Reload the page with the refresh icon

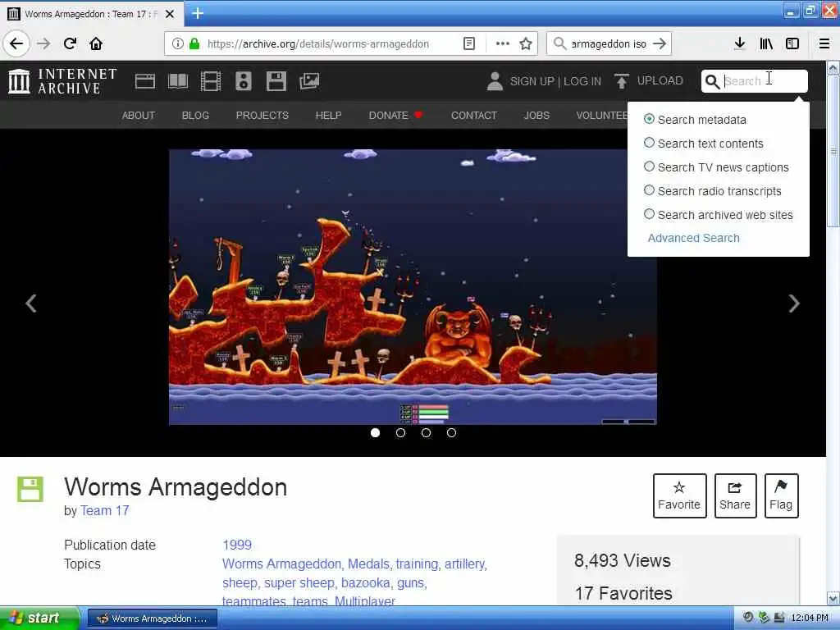tap(71, 43)
